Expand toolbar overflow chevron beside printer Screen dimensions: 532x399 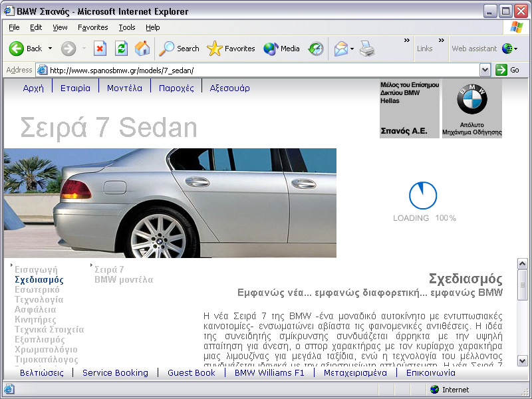pos(407,41)
